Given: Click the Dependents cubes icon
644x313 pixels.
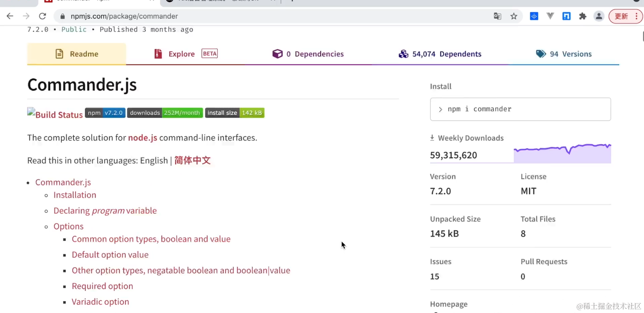Looking at the screenshot, I should [403, 54].
